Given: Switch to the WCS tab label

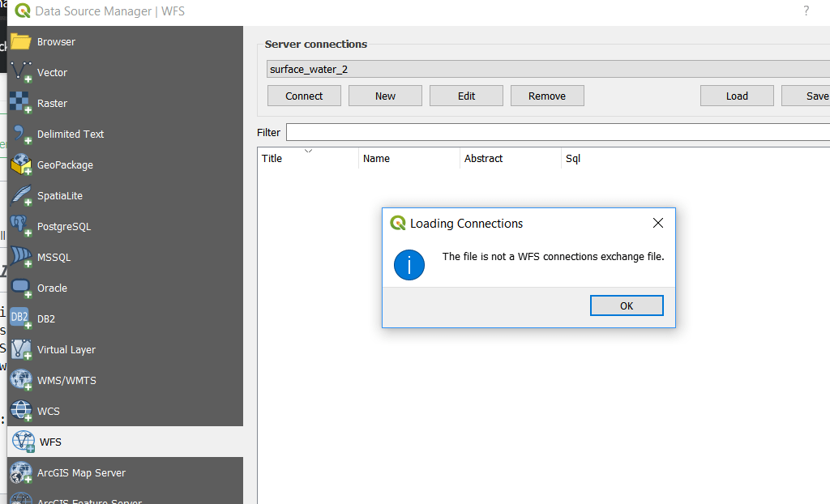Looking at the screenshot, I should coord(48,412).
